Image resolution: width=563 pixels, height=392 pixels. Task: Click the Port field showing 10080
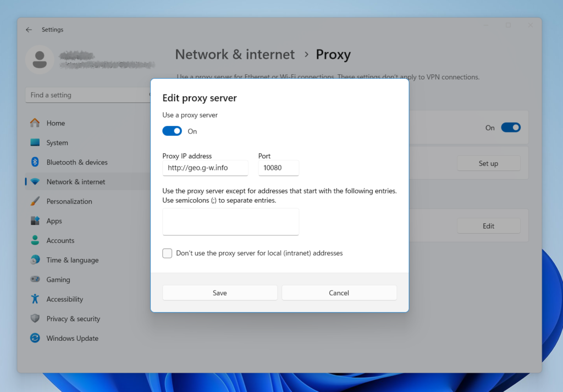click(x=279, y=168)
